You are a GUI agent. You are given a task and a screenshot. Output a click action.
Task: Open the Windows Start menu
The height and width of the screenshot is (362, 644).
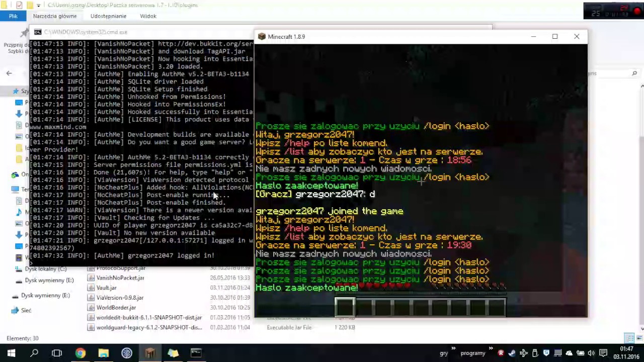click(x=11, y=353)
